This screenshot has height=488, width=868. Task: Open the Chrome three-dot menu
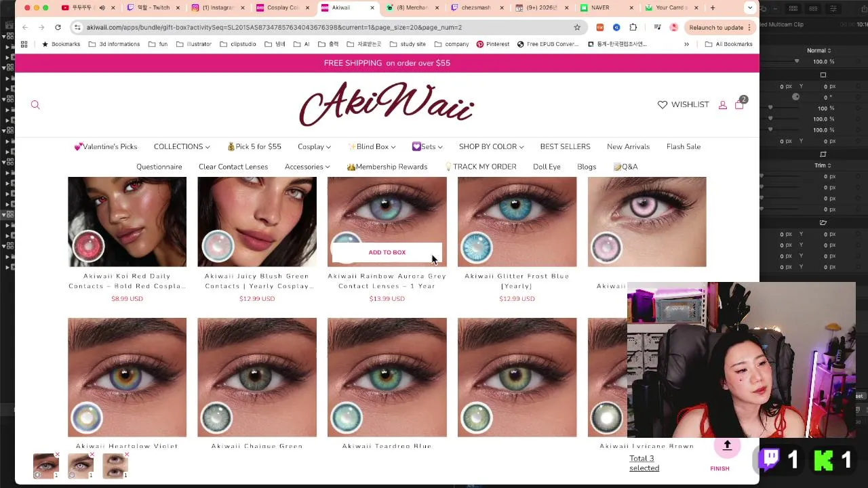click(x=749, y=27)
